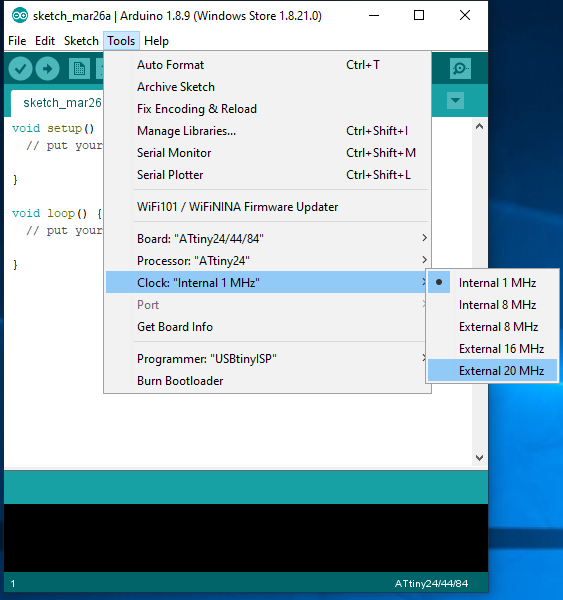Select Internal 8 MHz clock option
The image size is (563, 600).
tap(493, 305)
